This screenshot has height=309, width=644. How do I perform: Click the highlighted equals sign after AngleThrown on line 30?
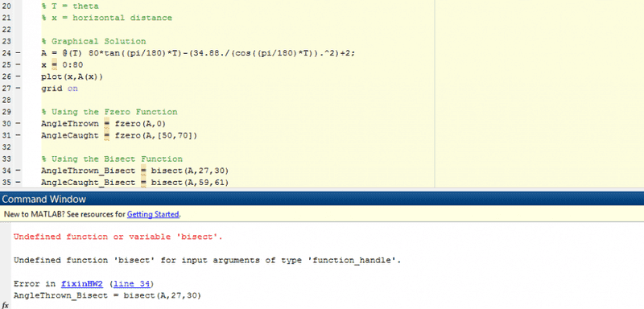click(106, 123)
